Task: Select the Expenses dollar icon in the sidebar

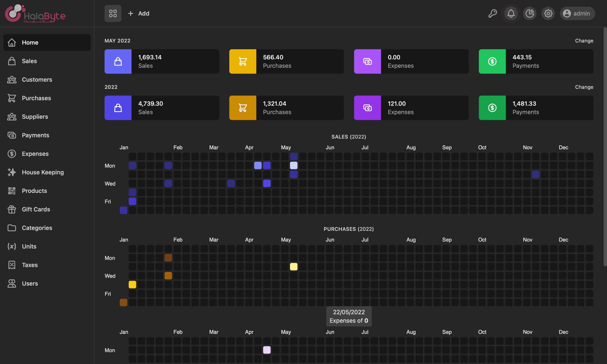Action: [12, 154]
